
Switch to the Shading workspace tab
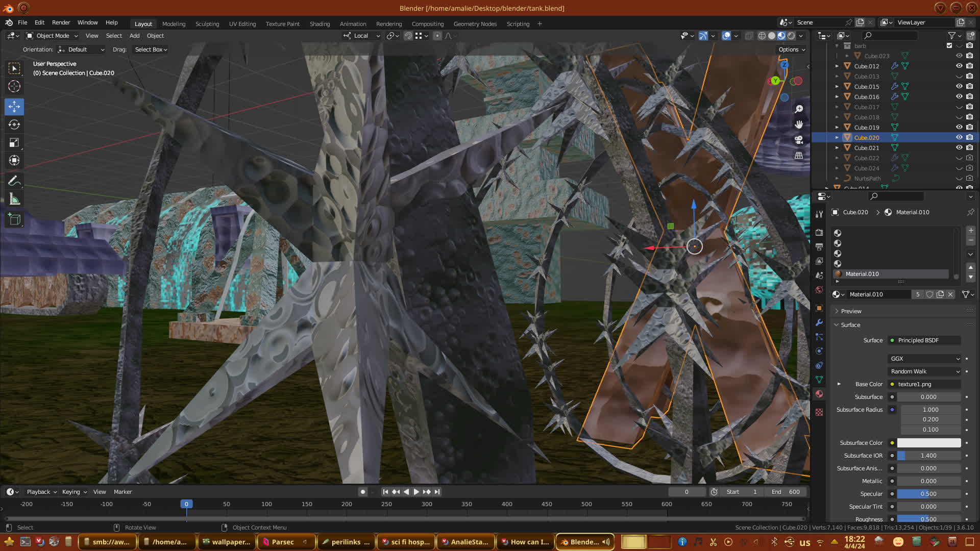tap(320, 24)
